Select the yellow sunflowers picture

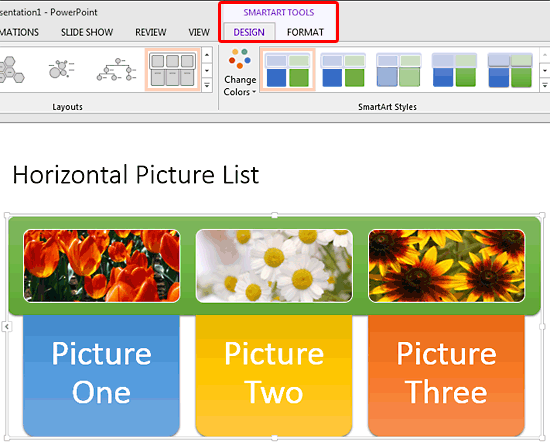tap(447, 266)
